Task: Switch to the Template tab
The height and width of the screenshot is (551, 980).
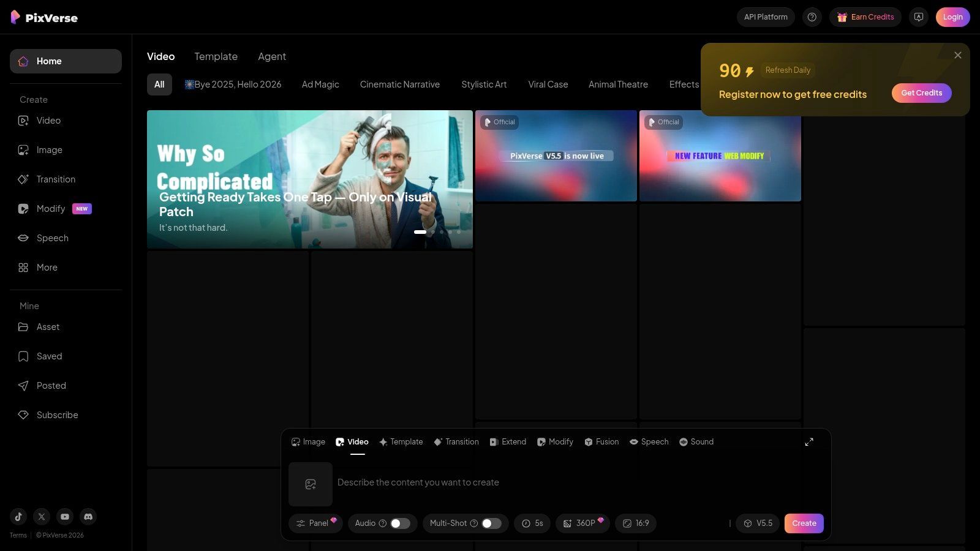Action: tap(216, 56)
